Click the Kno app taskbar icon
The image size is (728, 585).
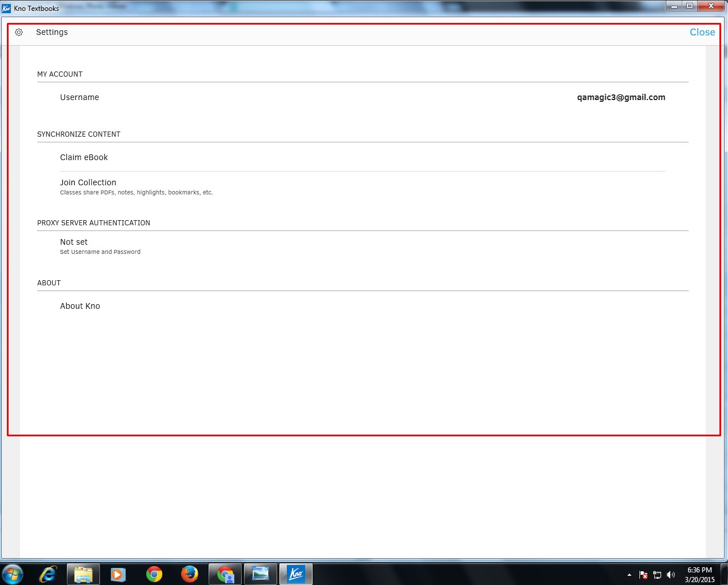click(x=296, y=574)
